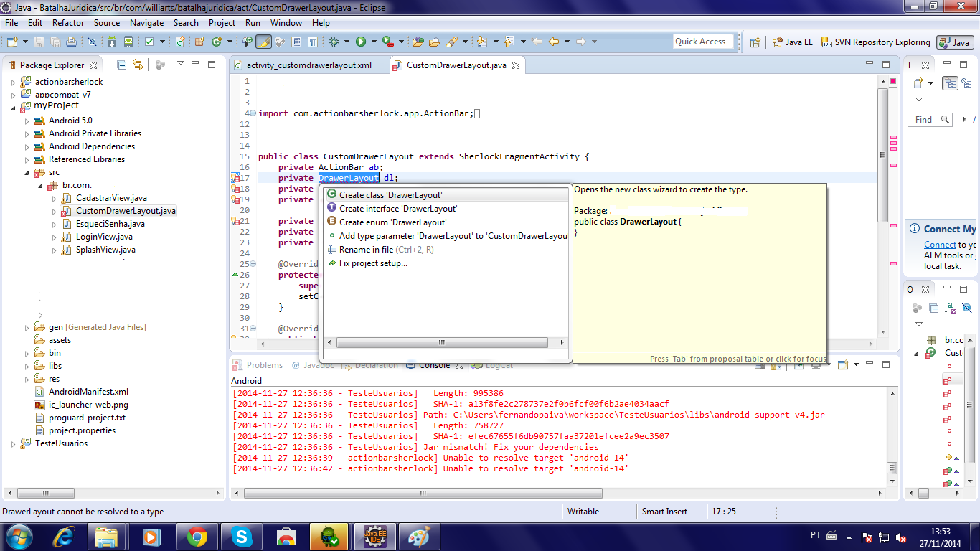Screen dimensions: 980x551
Task: Toggle Mark Occurrences highlighter button
Action: (x=263, y=42)
